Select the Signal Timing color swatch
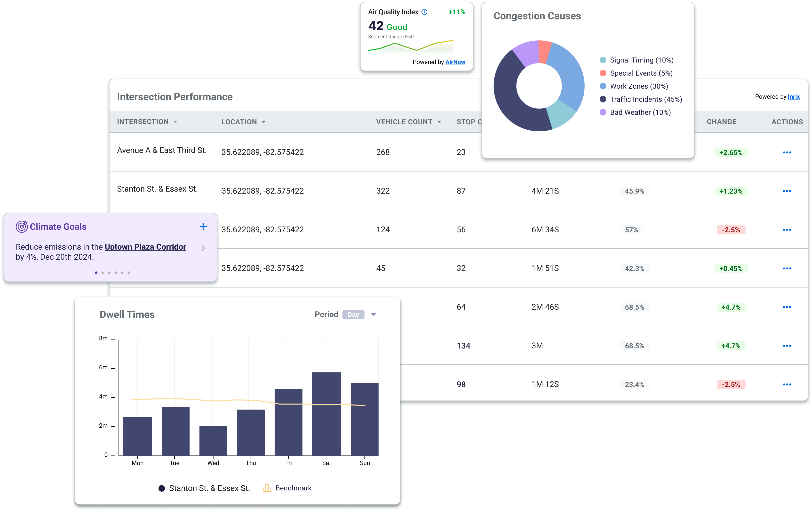 tap(603, 60)
